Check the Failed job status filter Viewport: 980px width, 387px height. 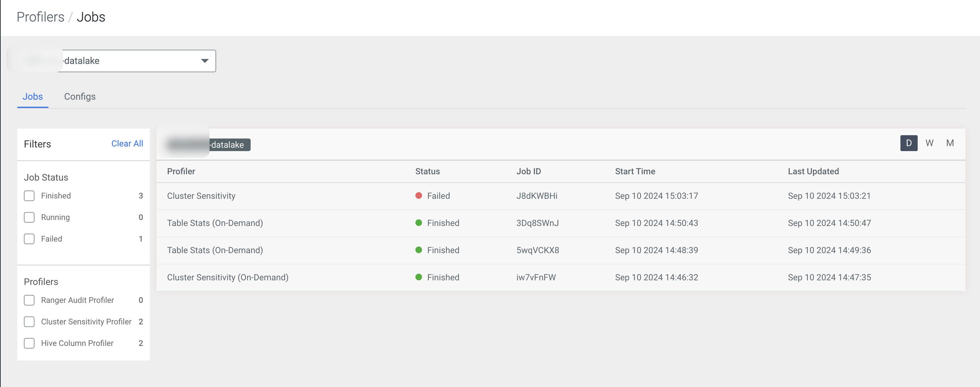[x=29, y=239]
